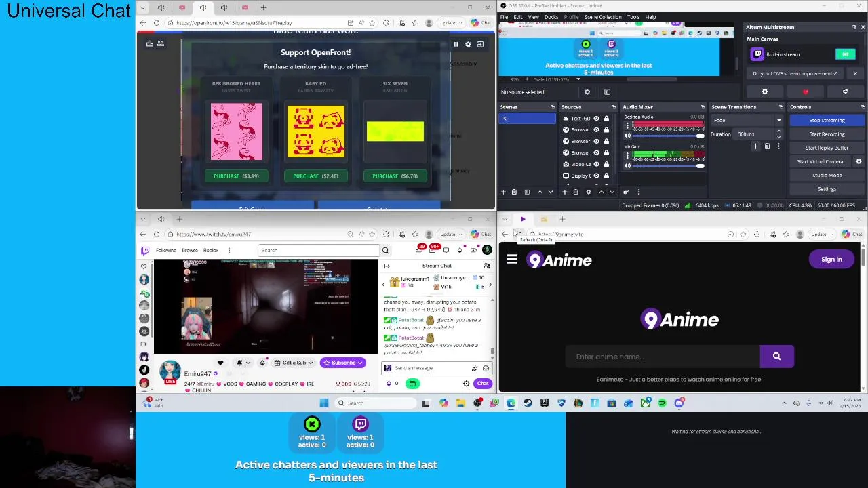Open Twitch nav three-dot more menu
Screen dimensions: 868x488
230,250
